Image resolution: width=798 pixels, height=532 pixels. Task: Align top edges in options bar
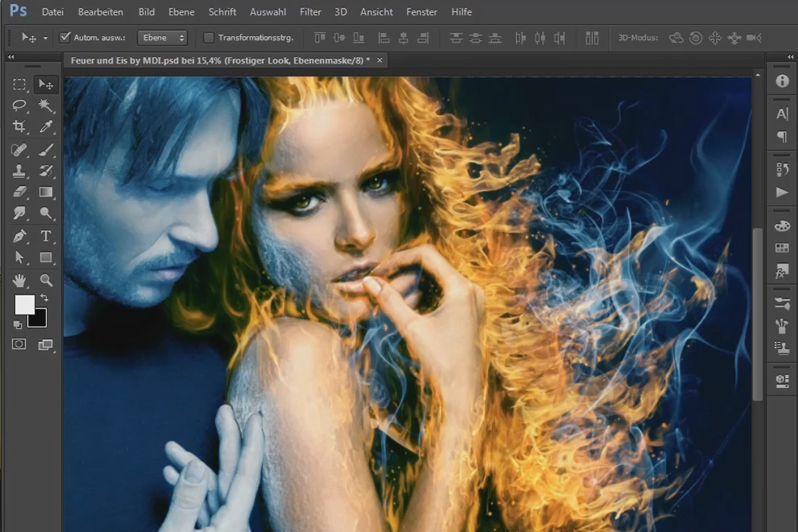click(x=320, y=38)
